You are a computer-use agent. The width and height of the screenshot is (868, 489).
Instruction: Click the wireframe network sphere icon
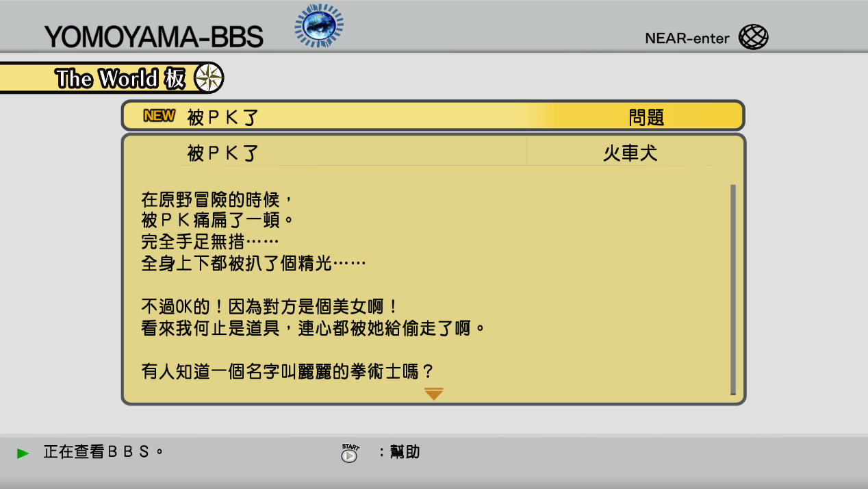[x=753, y=37]
